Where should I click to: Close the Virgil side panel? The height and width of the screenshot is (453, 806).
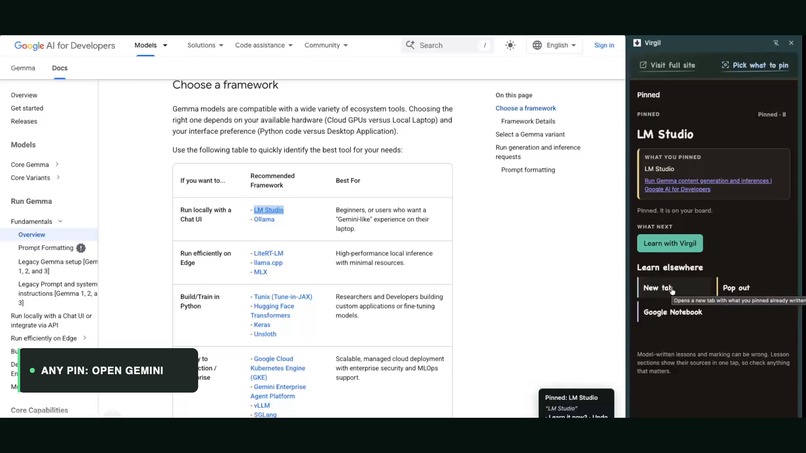coord(791,43)
